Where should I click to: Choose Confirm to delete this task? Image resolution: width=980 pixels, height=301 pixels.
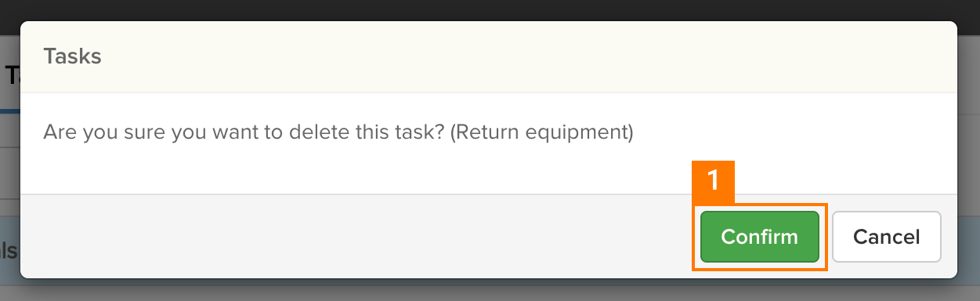[759, 236]
